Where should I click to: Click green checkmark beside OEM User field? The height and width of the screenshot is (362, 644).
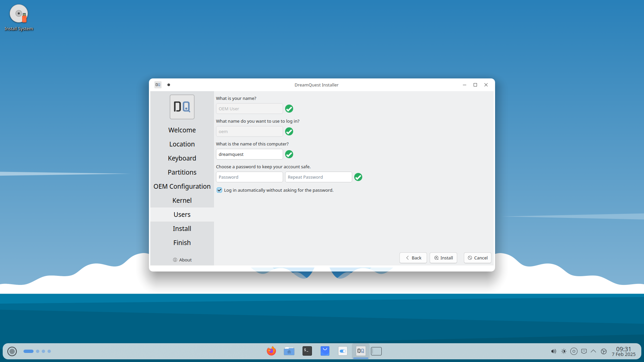(x=289, y=109)
